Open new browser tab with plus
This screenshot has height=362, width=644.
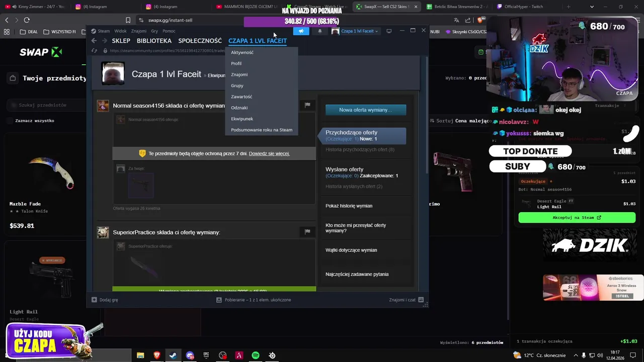(x=569, y=7)
